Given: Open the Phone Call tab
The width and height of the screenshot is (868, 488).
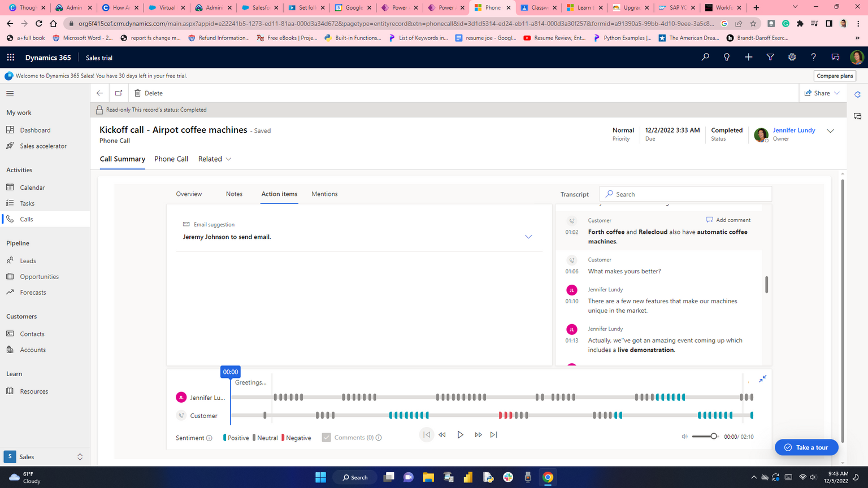Looking at the screenshot, I should click(171, 159).
